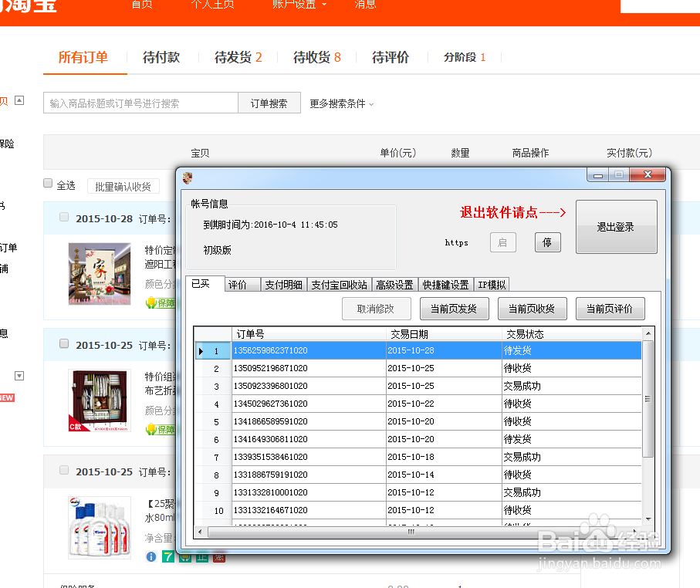Screen dimensions: 700x588
Task: Click the 当前页收货 button
Action: click(533, 309)
